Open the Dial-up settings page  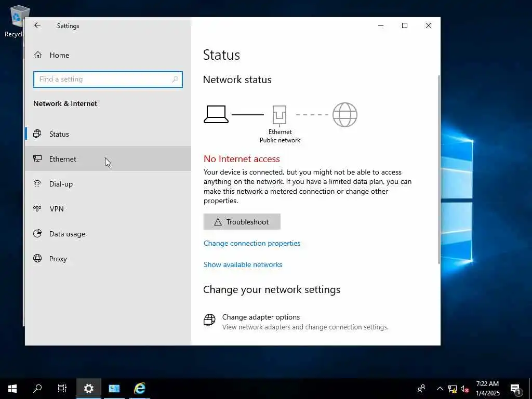(x=108, y=184)
